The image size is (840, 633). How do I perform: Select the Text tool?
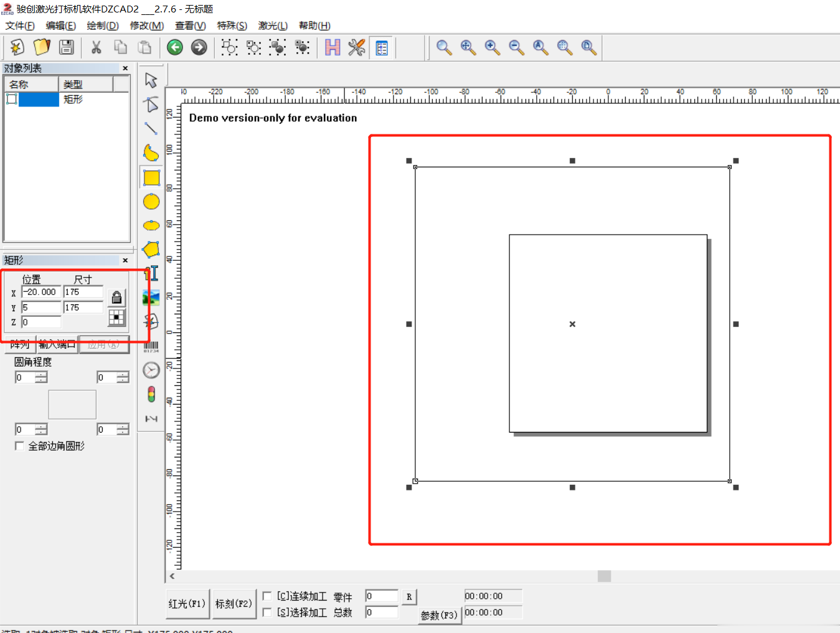click(151, 273)
